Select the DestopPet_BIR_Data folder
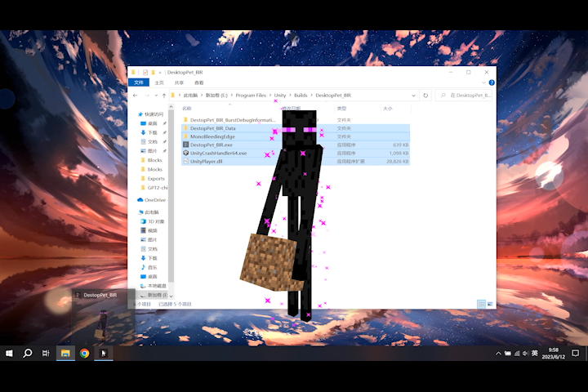588x392 pixels. tap(212, 128)
